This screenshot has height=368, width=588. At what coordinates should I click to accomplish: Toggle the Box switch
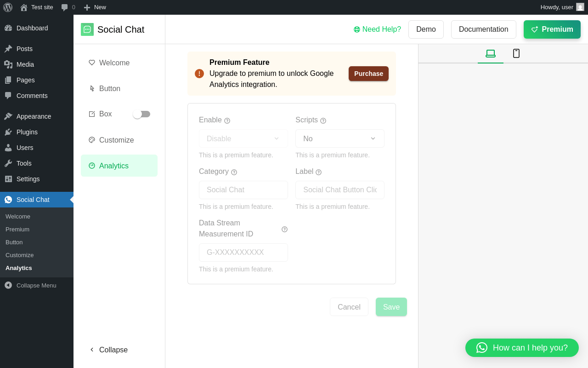(141, 114)
